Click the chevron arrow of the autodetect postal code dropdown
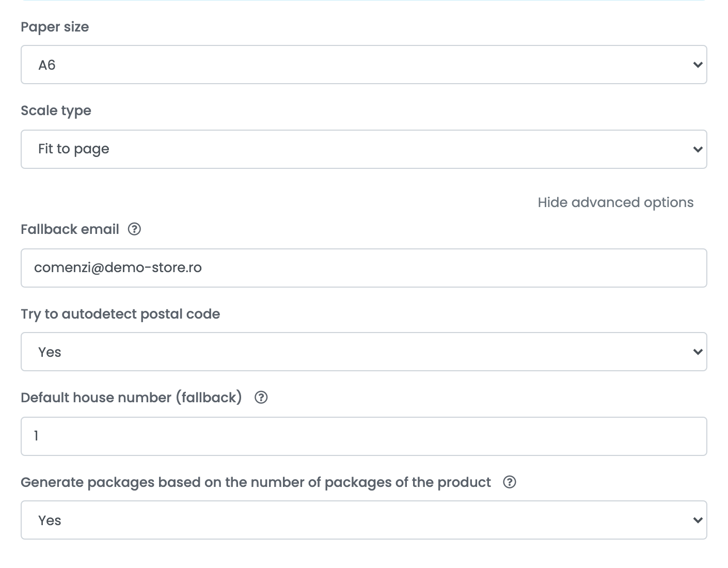This screenshot has width=728, height=568. 698,352
